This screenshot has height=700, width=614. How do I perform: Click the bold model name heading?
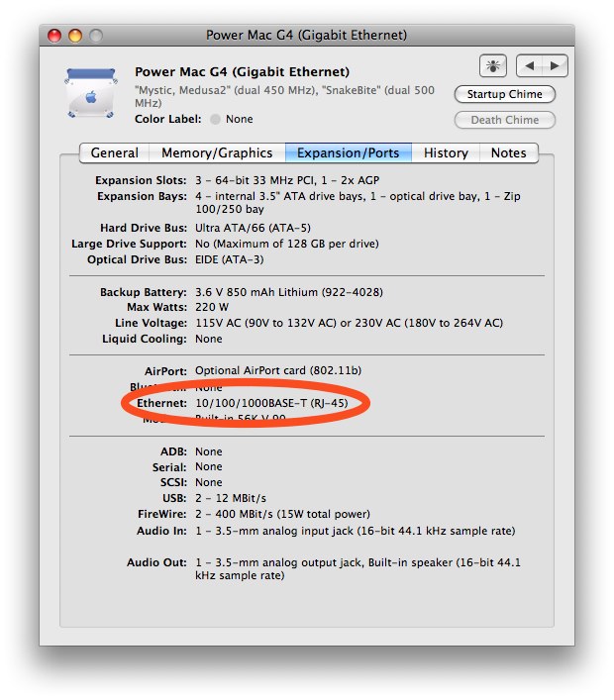click(242, 72)
